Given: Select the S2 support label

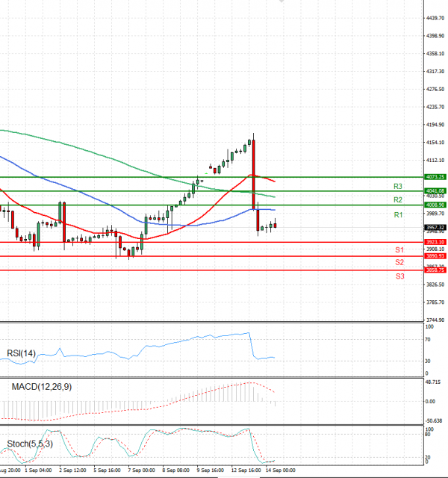Looking at the screenshot, I should point(399,262).
